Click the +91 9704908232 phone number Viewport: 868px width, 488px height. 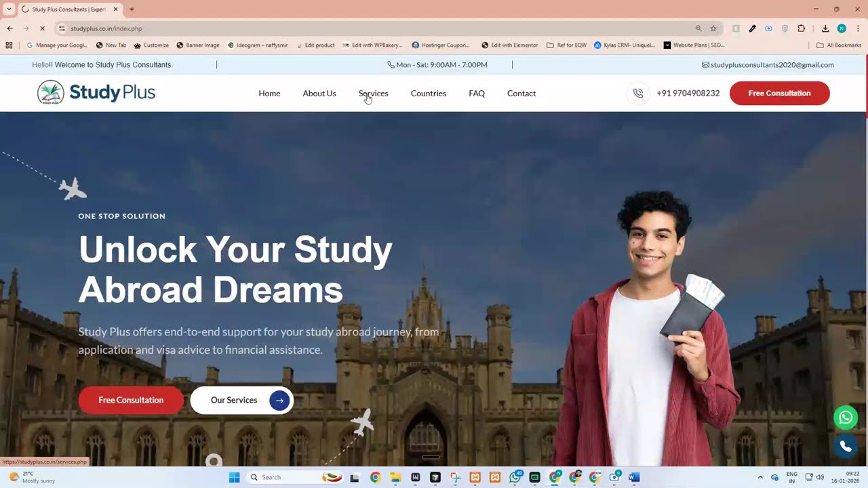tap(688, 94)
